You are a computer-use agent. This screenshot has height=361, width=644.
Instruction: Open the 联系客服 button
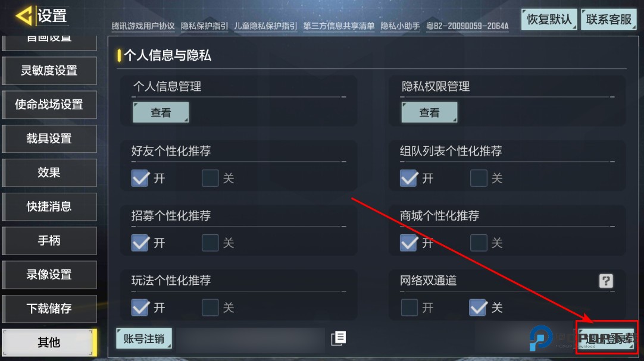pyautogui.click(x=609, y=19)
